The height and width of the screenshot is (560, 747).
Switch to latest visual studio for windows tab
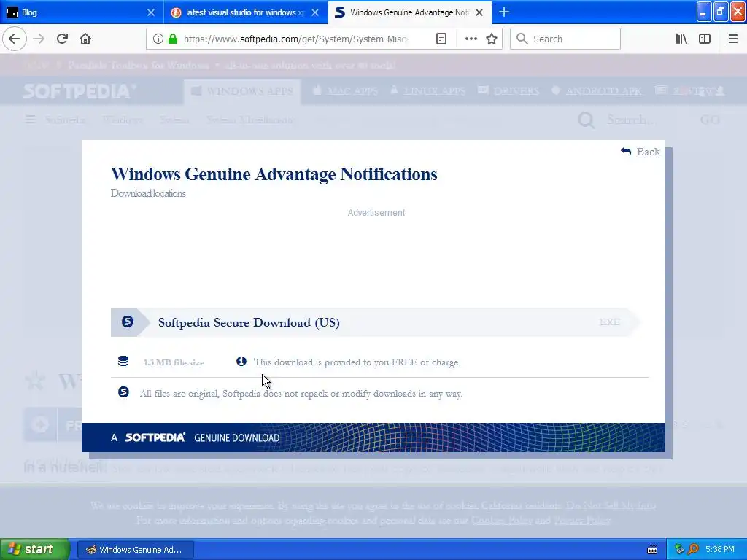tap(246, 12)
